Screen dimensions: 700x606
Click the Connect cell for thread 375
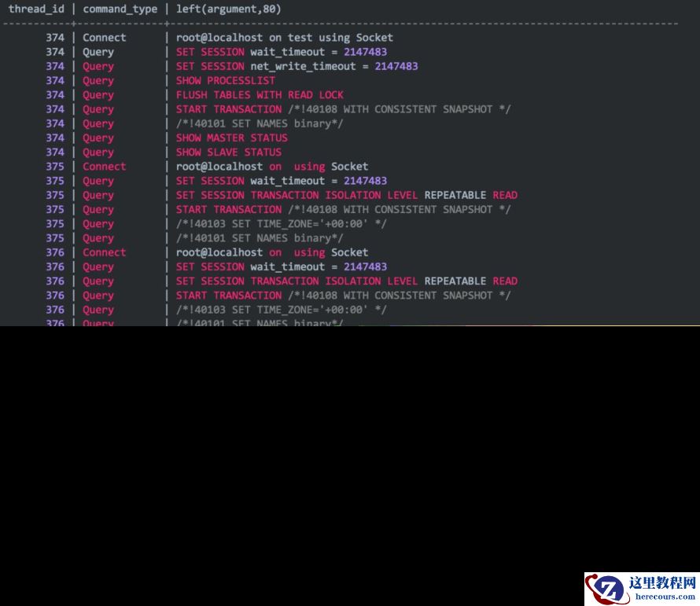pyautogui.click(x=104, y=166)
